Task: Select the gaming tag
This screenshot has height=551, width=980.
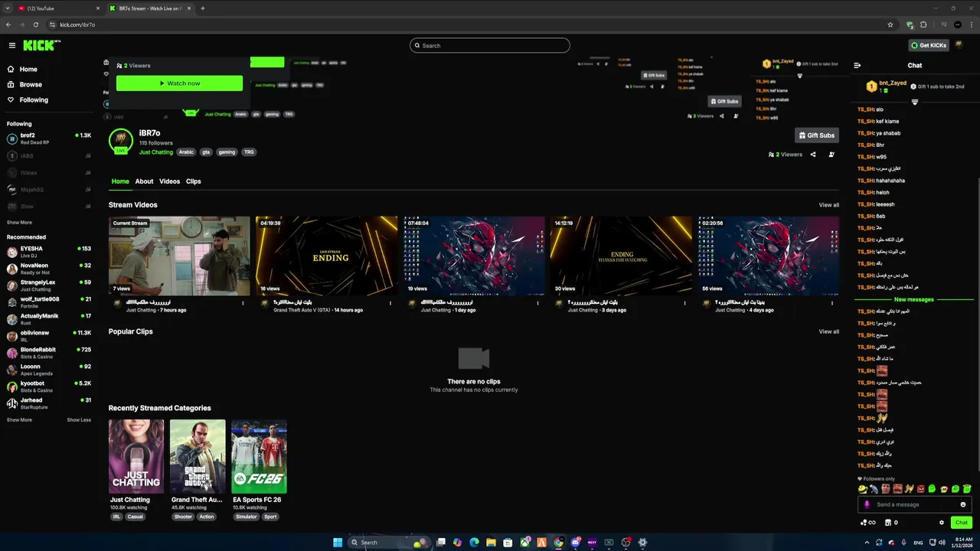Action: tap(227, 152)
